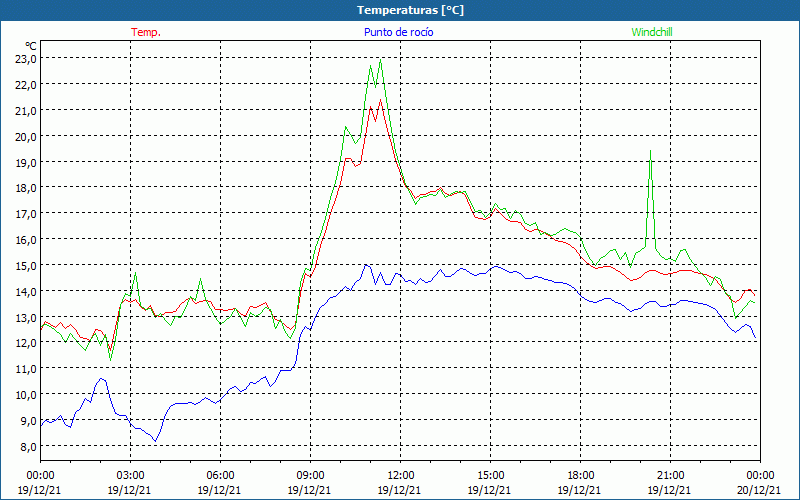Click the '14,0' y-axis value
The width and height of the screenshot is (800, 500).
click(26, 292)
